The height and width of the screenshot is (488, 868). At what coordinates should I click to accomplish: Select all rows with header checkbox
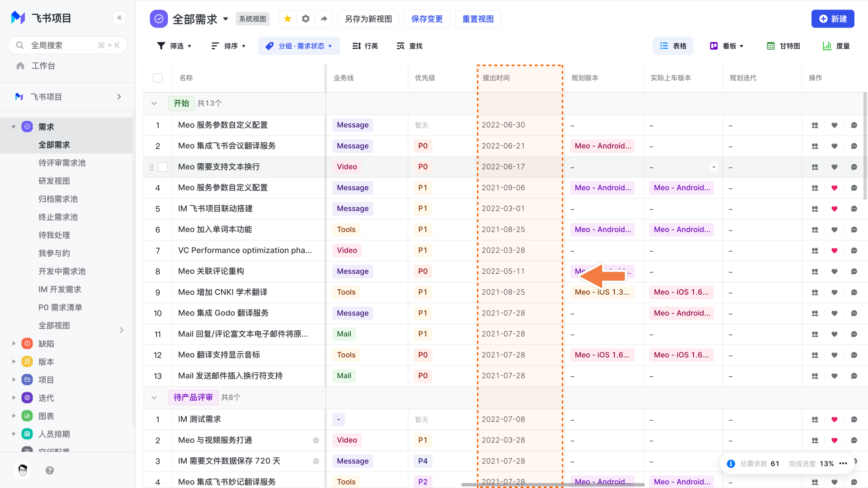[x=158, y=78]
